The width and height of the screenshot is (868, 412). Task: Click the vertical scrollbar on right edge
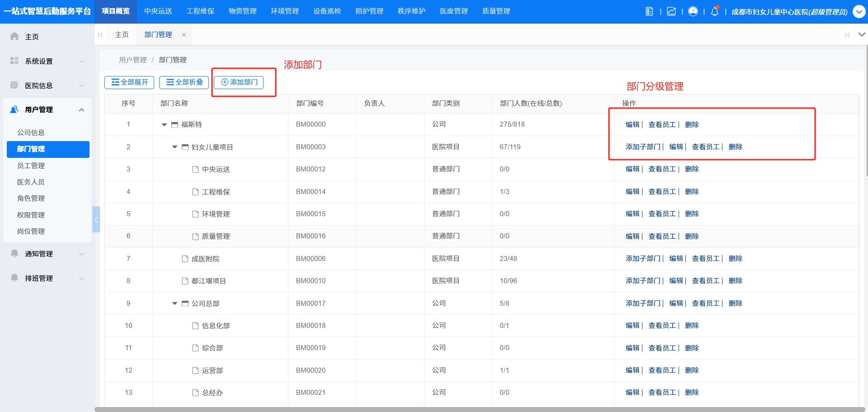tap(866, 111)
